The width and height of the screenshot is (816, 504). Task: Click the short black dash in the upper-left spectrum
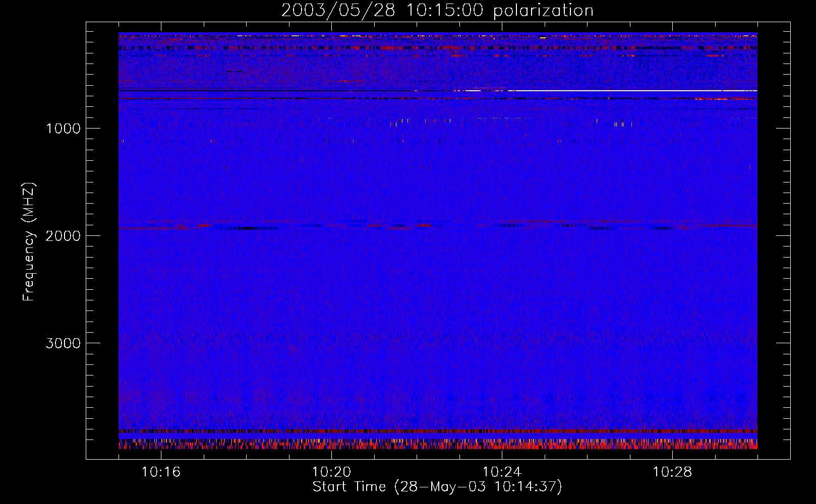(x=235, y=72)
